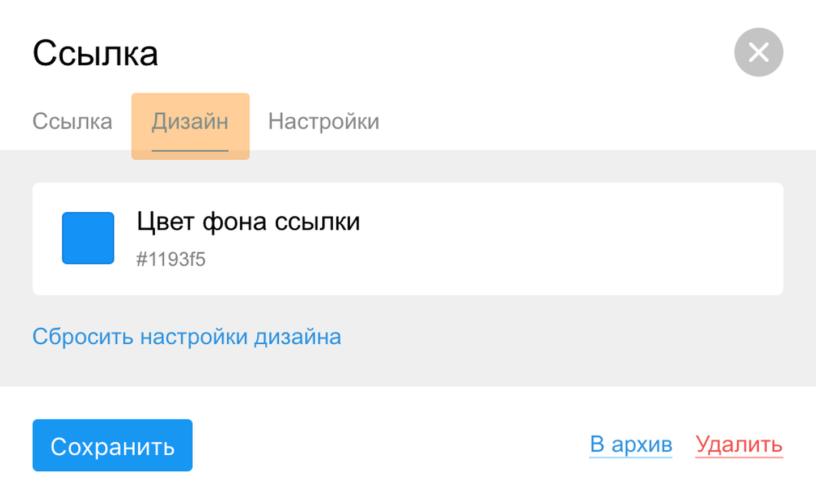
Task: Click the Цвет фона ссылки label
Action: click(249, 222)
